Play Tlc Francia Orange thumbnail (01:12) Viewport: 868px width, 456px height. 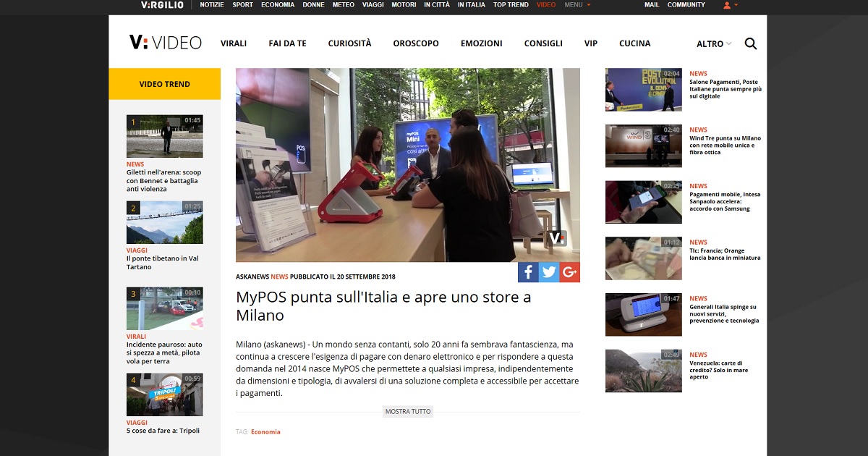[644, 258]
